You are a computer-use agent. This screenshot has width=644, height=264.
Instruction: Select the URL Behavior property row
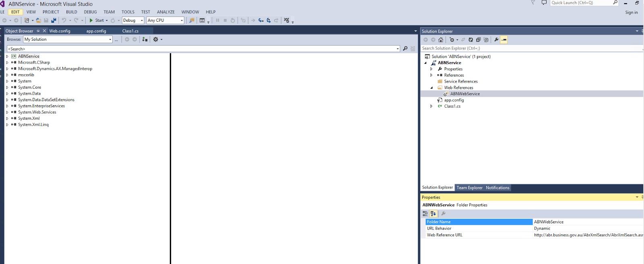click(x=535, y=229)
